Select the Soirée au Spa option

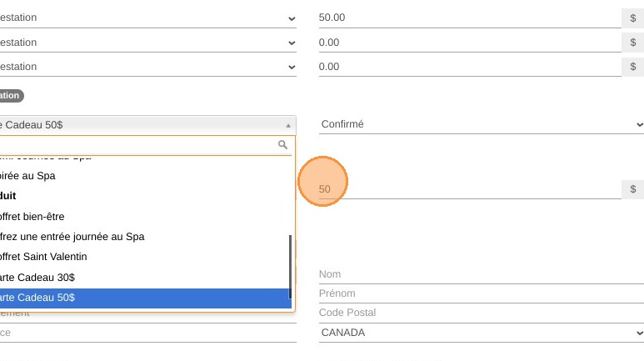[145, 176]
